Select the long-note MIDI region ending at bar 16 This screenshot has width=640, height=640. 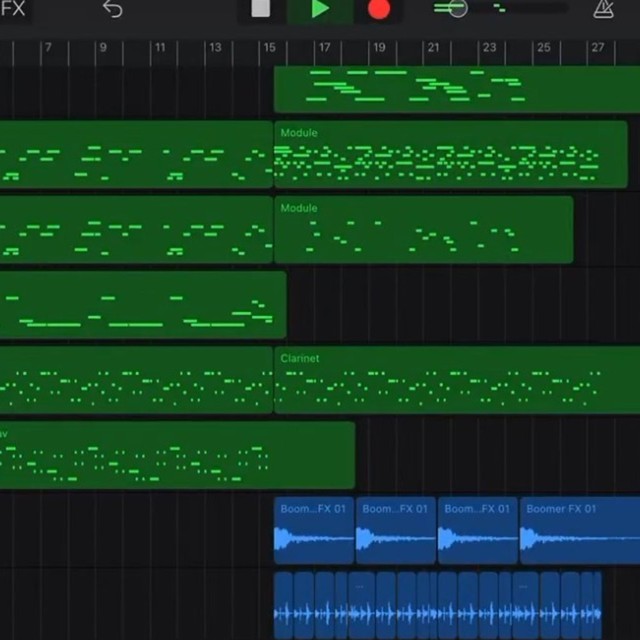(143, 305)
